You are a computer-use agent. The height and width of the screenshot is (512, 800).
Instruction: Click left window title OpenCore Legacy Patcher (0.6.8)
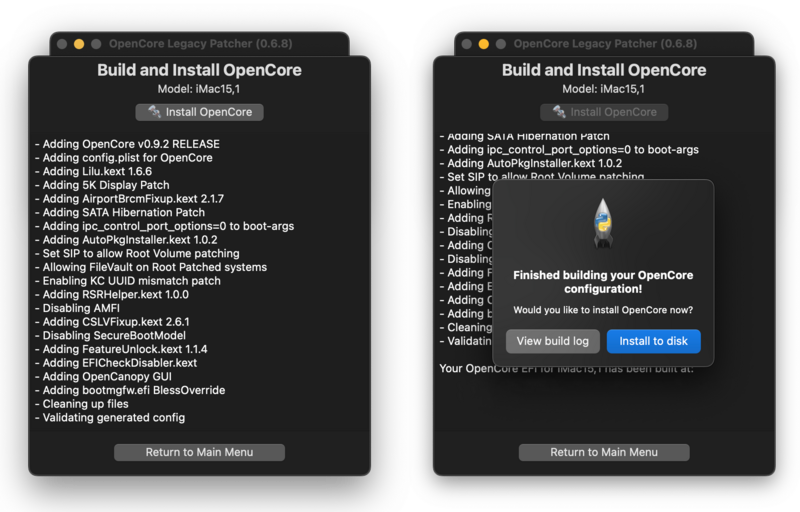201,44
